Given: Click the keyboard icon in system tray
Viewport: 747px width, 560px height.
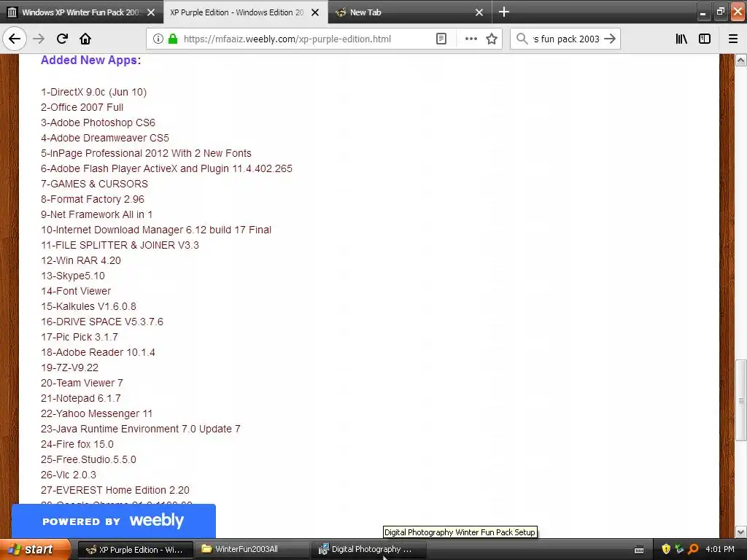Looking at the screenshot, I should pyautogui.click(x=639, y=550).
